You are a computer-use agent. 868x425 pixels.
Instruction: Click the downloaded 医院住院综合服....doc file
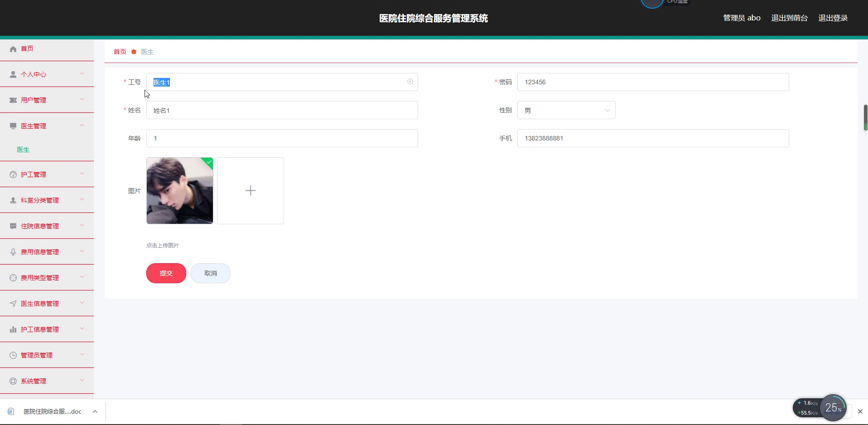tap(53, 411)
